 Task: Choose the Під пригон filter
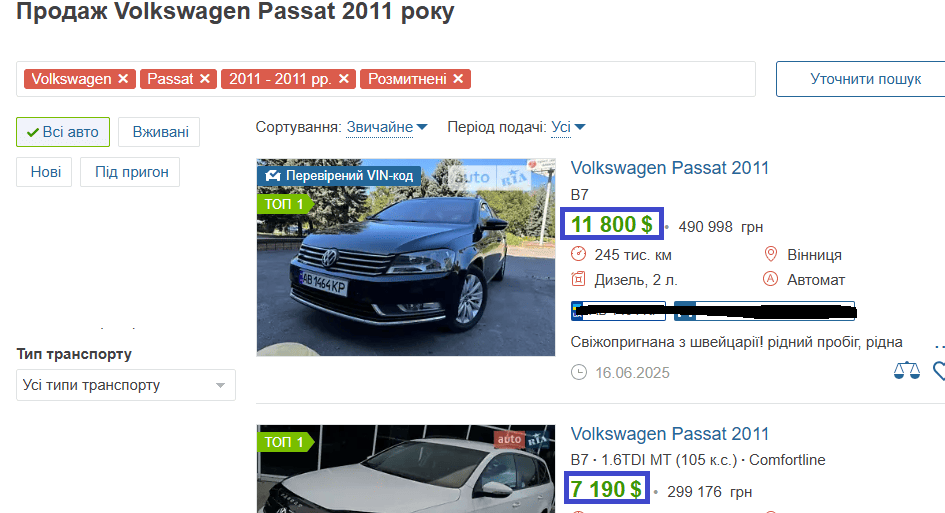pos(131,172)
